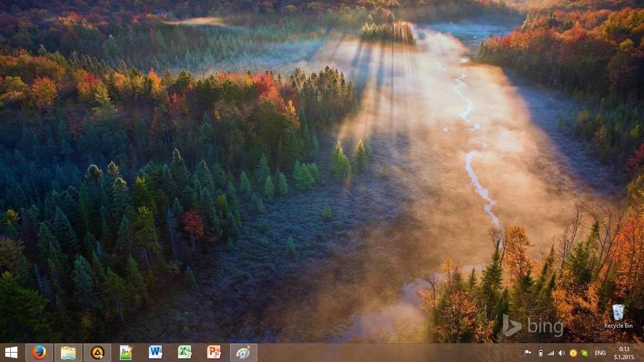
Task: Open the clock showing 0:13
Action: pyautogui.click(x=625, y=353)
